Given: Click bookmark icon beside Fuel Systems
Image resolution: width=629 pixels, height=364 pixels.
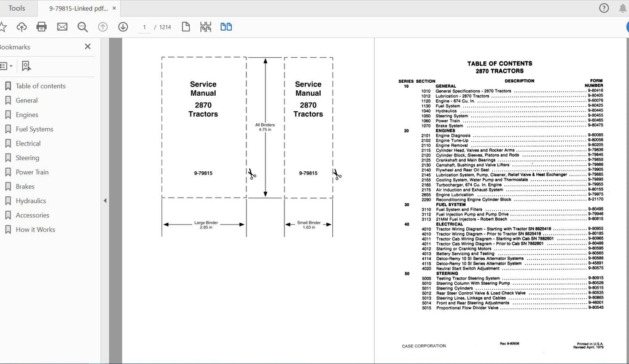Looking at the screenshot, I should [7, 129].
